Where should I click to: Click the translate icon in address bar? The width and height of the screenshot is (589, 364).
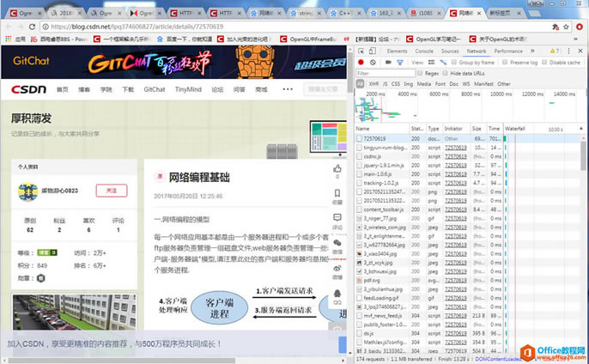[x=556, y=27]
